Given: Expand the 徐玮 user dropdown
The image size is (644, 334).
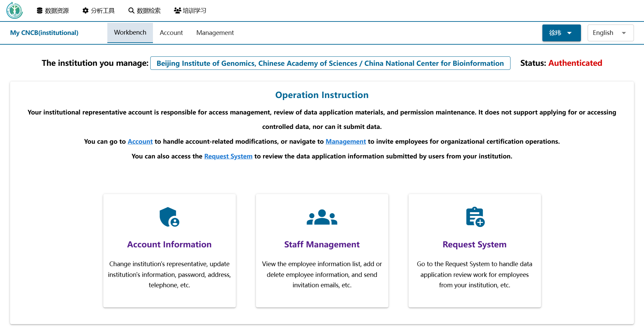Looking at the screenshot, I should click(561, 33).
